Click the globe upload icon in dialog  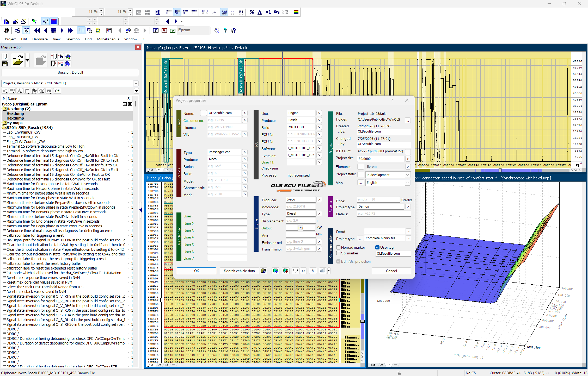click(x=286, y=271)
